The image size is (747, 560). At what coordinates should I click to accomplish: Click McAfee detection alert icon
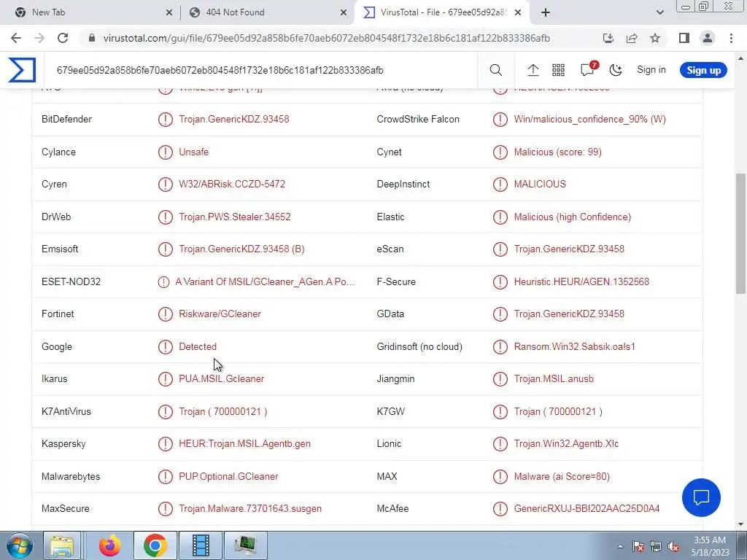coord(500,508)
